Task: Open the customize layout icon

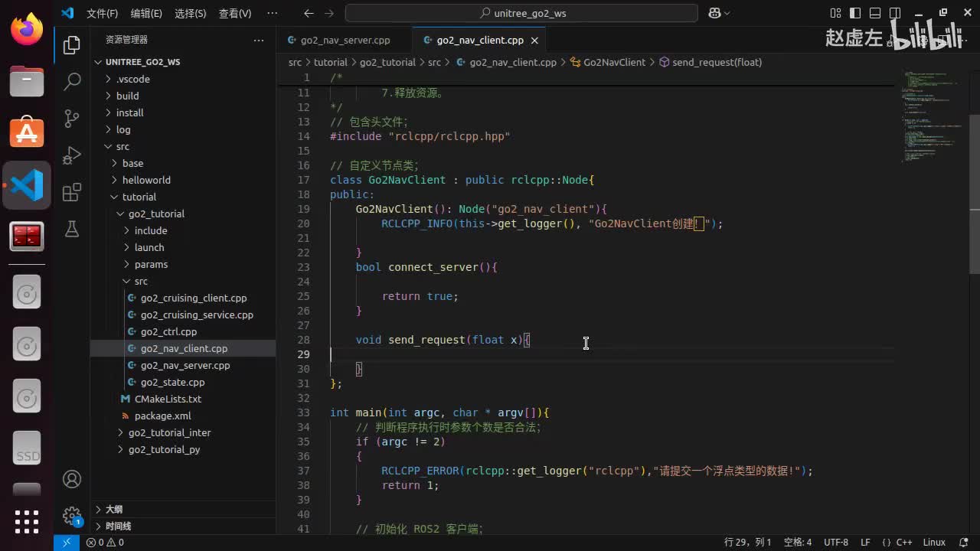Action: point(835,13)
